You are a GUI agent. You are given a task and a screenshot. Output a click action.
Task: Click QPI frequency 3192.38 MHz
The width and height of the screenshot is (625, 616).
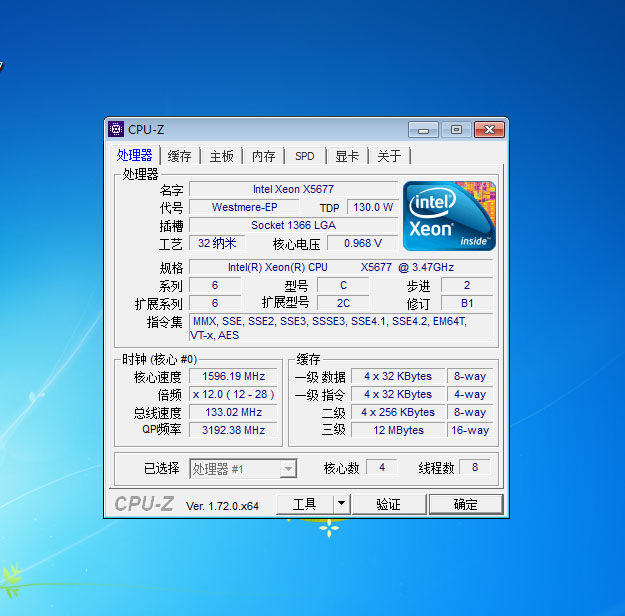pos(233,430)
